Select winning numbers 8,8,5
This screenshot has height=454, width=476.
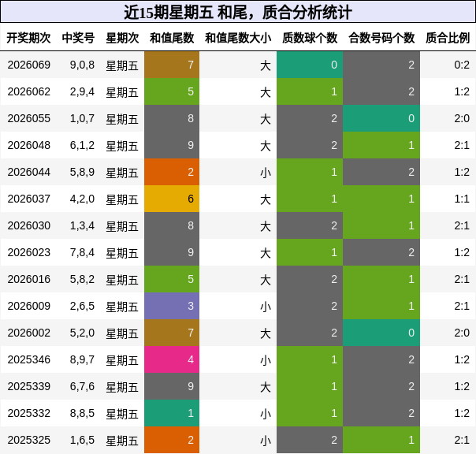82,413
